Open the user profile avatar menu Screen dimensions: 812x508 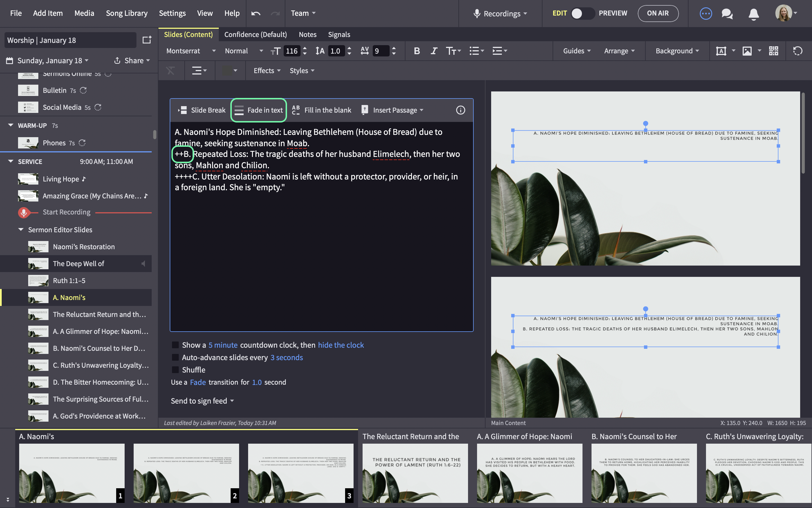coord(786,14)
